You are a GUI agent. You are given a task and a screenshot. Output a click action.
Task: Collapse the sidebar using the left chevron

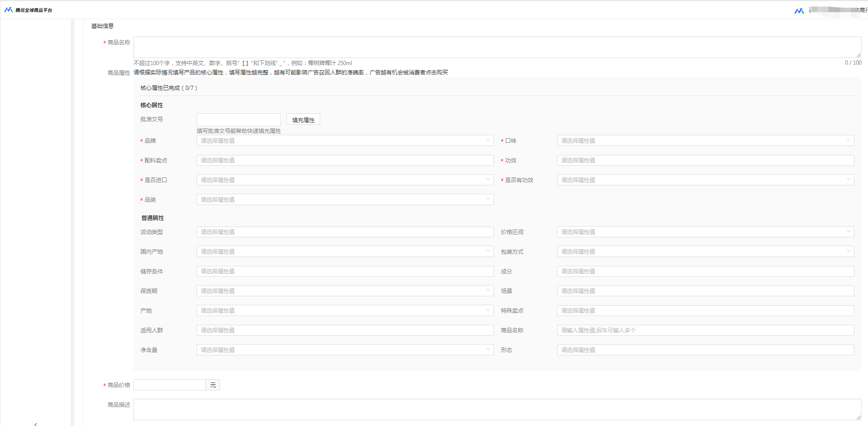point(36,424)
